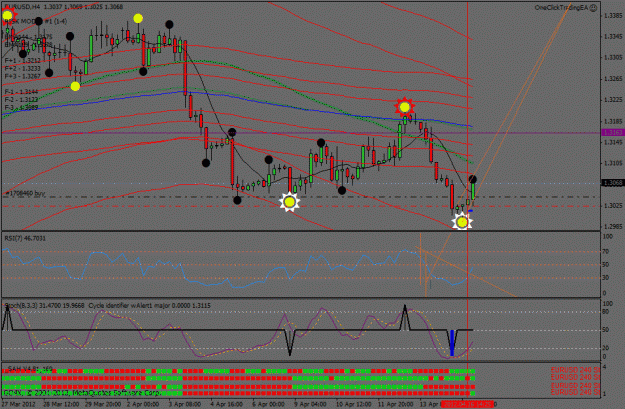
Task: Click the 3 Apr 08:00 time axis label
Action: 184,404
